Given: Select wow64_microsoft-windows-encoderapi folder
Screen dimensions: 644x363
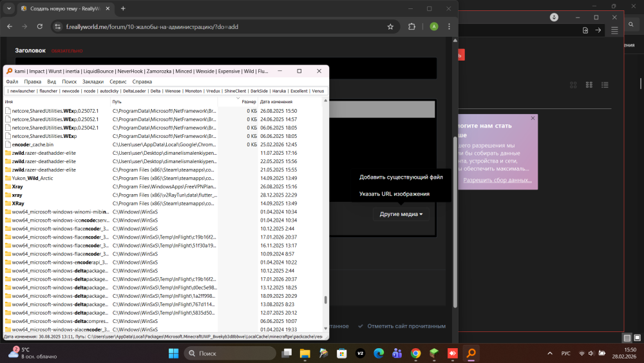Looking at the screenshot, I should point(164,262).
